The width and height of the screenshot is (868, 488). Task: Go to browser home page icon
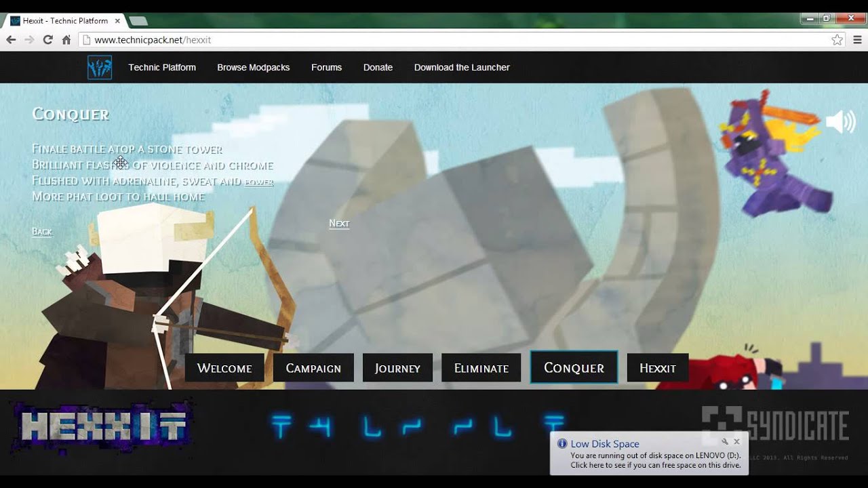coord(66,40)
